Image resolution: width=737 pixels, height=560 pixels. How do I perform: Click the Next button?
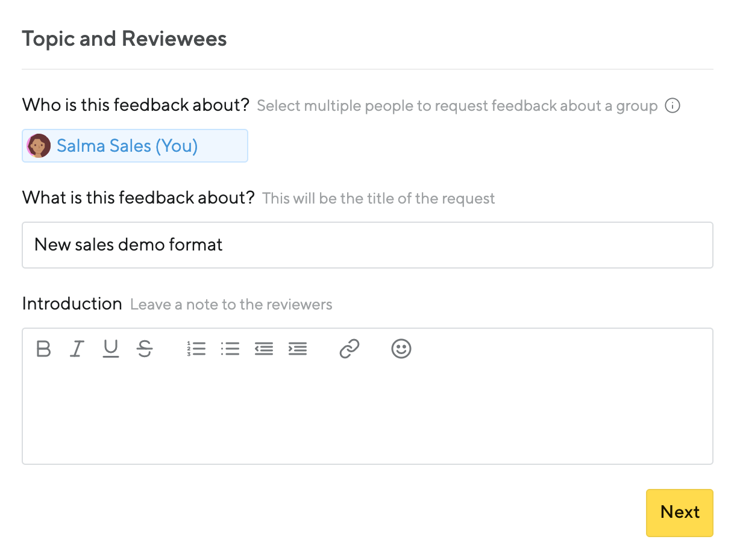[x=679, y=512]
